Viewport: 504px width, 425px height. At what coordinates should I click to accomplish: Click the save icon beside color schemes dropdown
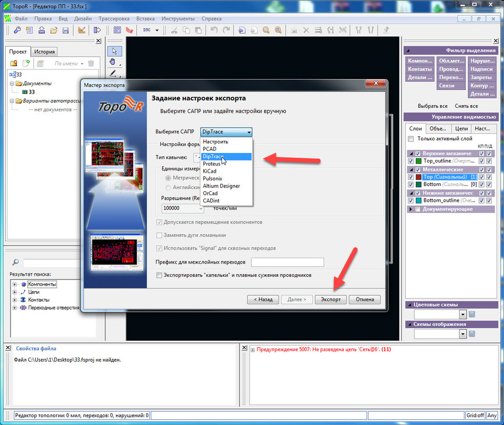click(472, 314)
